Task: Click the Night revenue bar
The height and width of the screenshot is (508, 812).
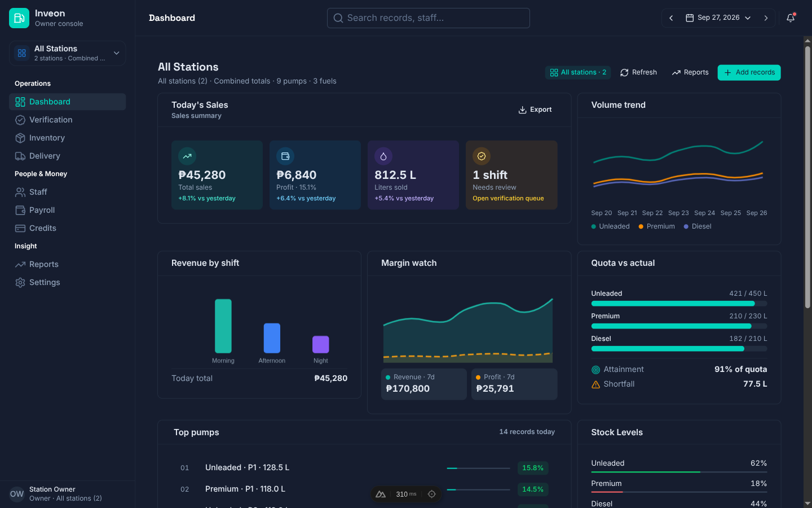Action: pyautogui.click(x=321, y=344)
